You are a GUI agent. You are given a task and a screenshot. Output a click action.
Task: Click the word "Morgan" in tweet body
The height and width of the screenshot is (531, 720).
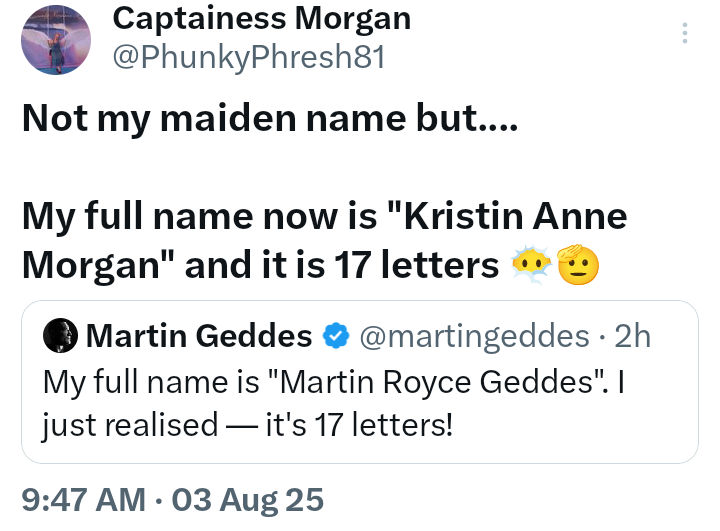point(88,265)
